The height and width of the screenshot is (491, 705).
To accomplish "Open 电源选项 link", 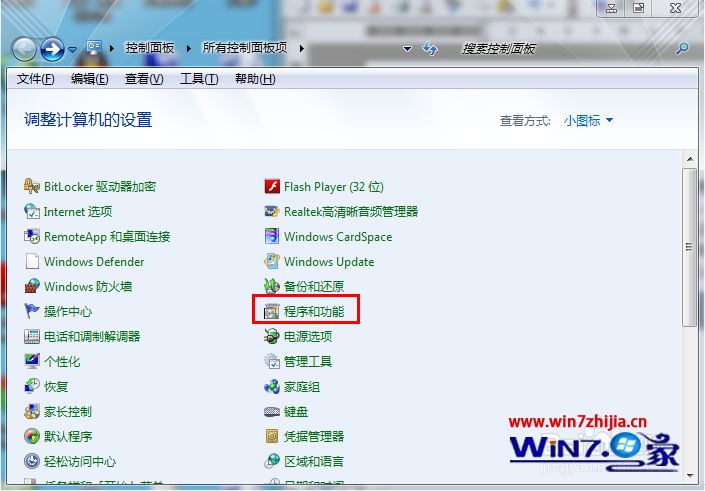I will [308, 336].
